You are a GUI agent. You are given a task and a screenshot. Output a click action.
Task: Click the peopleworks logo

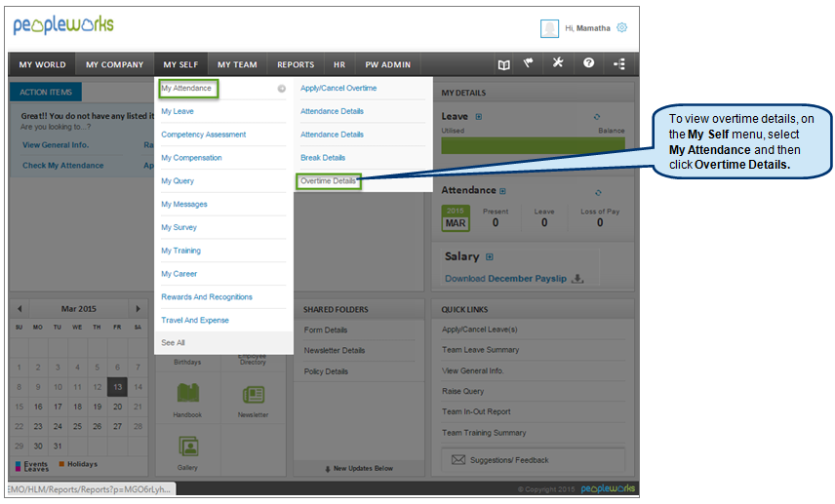point(62,25)
